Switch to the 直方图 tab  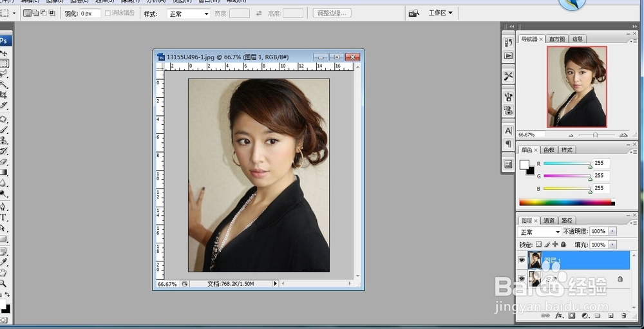[557, 39]
